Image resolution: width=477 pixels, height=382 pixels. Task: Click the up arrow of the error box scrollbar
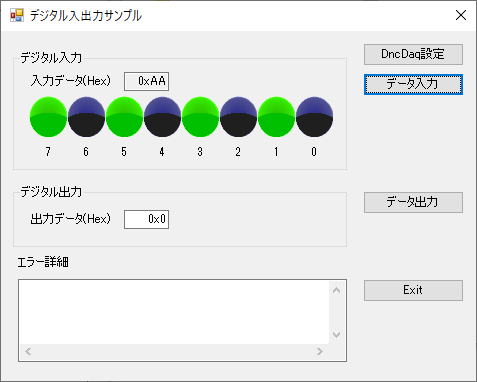pos(337,290)
